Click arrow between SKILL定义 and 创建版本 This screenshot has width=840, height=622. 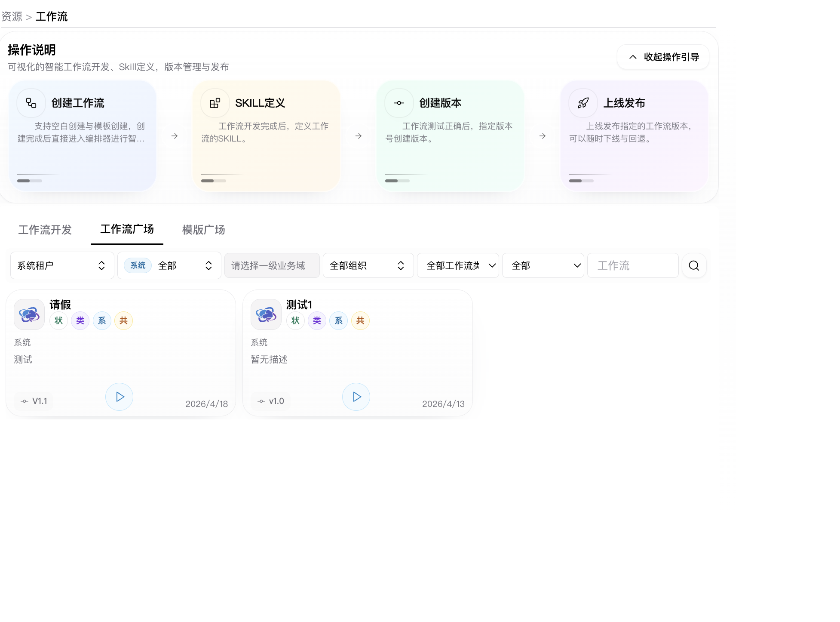point(359,136)
